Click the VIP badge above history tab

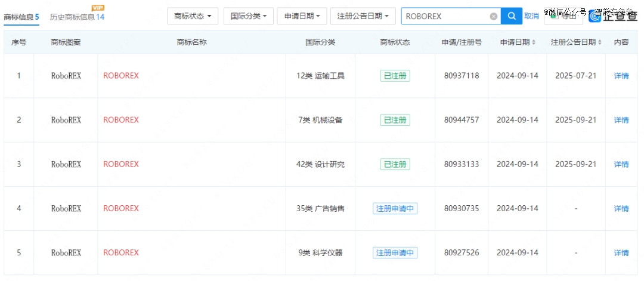click(x=98, y=7)
